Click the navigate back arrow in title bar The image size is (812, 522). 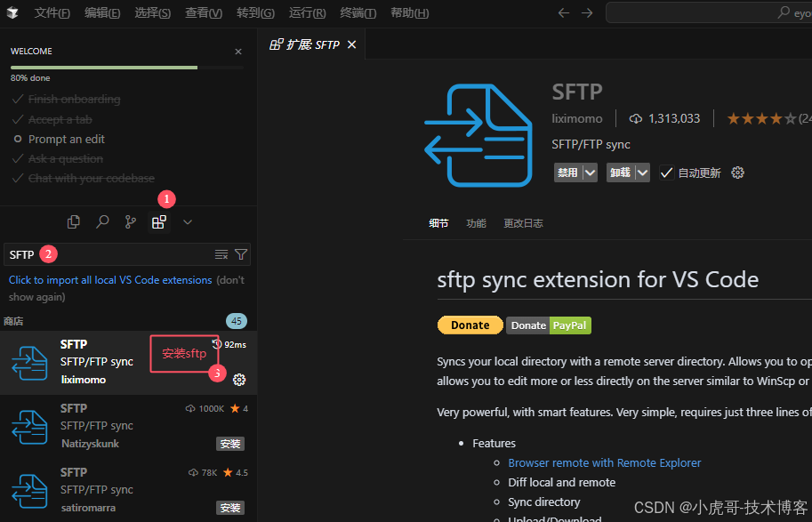click(563, 12)
